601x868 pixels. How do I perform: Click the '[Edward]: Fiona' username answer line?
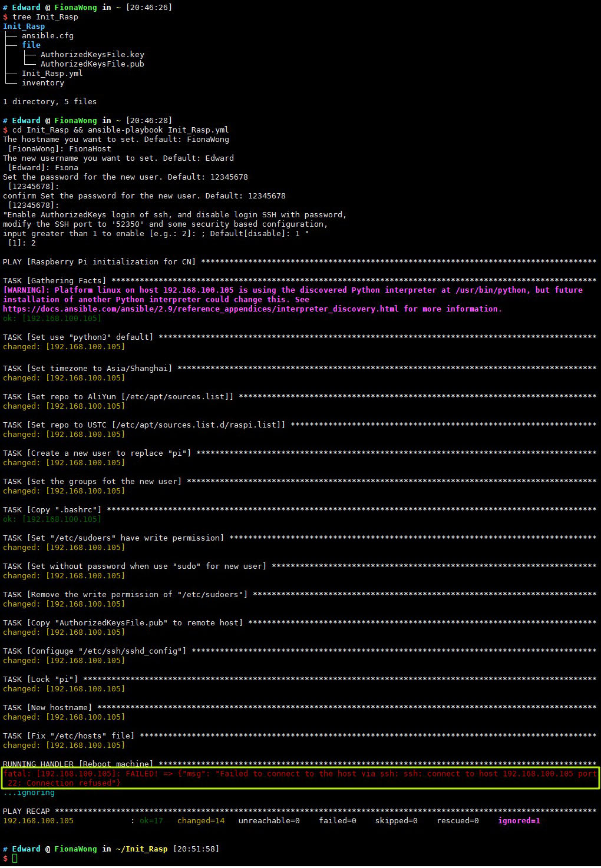43,168
